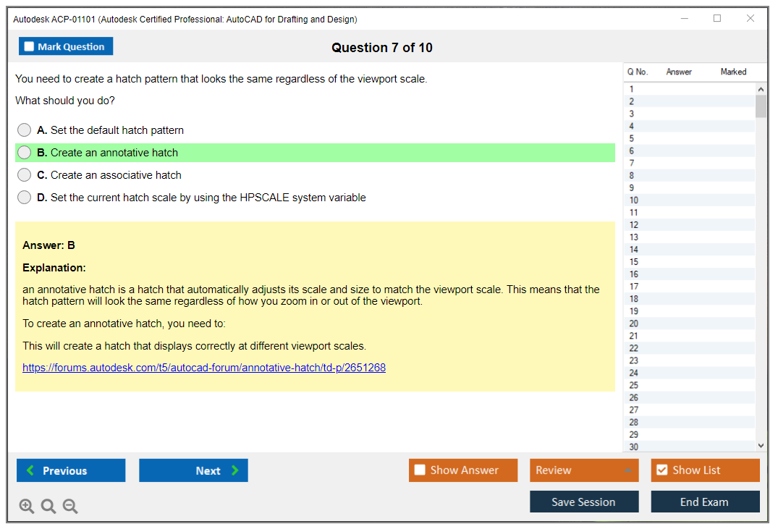Click the zoom in magnifier icon
Screen dimensions: 778x532
point(27,507)
